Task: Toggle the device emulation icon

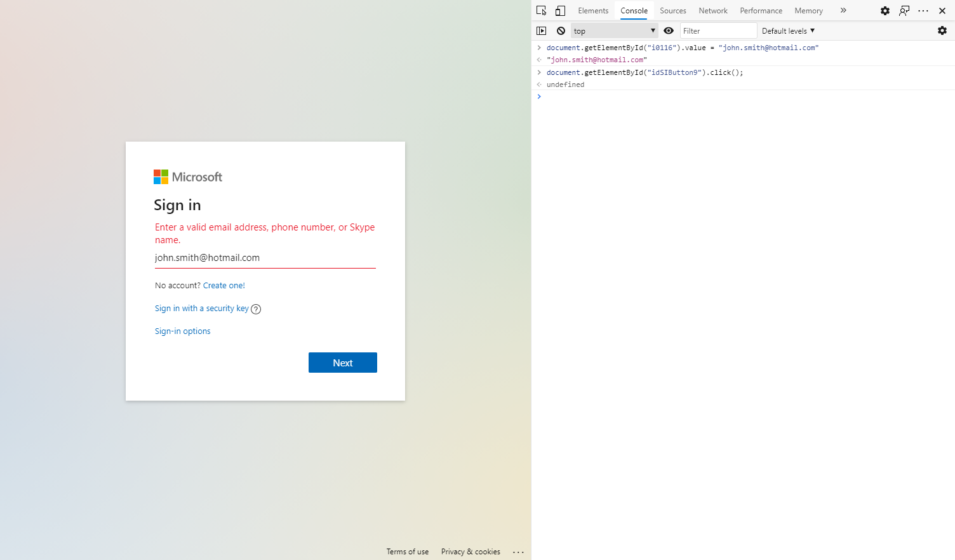Action: click(x=559, y=10)
